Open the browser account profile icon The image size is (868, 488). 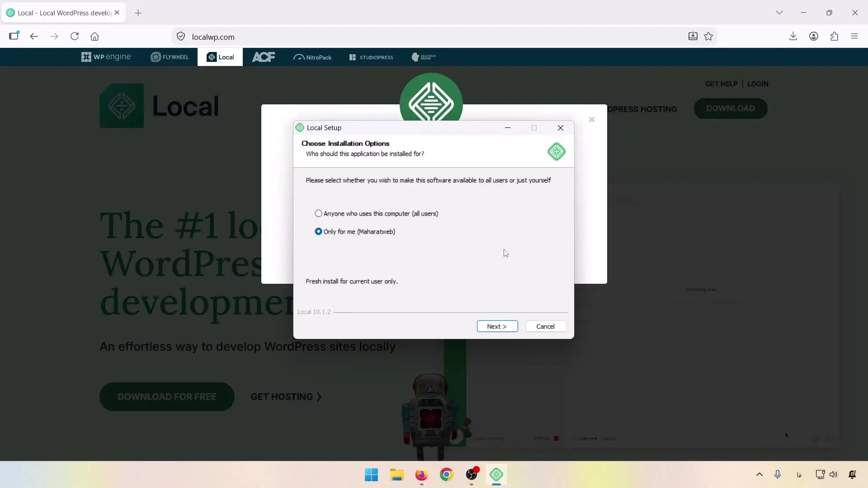pyautogui.click(x=814, y=37)
